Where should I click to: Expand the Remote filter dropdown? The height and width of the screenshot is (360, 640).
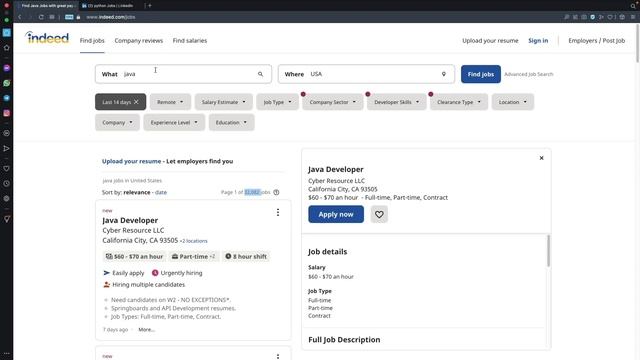tap(170, 102)
